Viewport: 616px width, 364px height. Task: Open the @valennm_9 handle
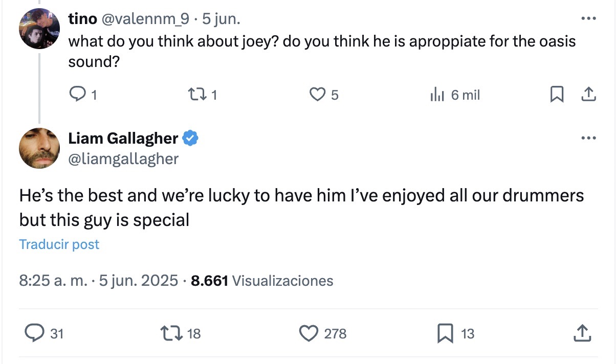[x=145, y=19]
